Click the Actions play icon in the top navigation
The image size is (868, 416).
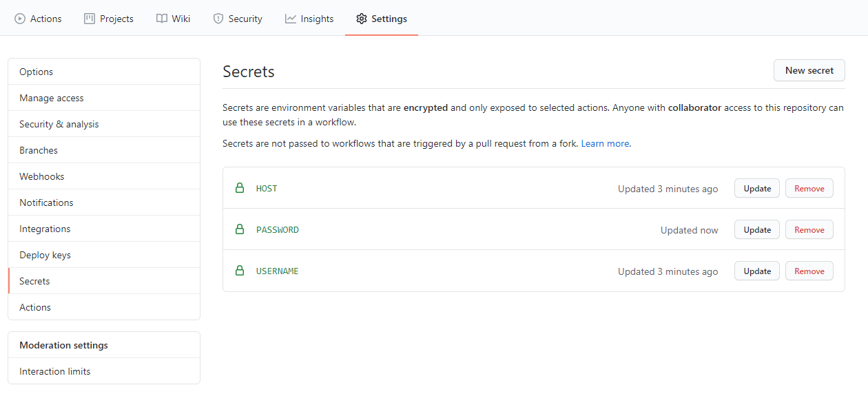point(20,19)
